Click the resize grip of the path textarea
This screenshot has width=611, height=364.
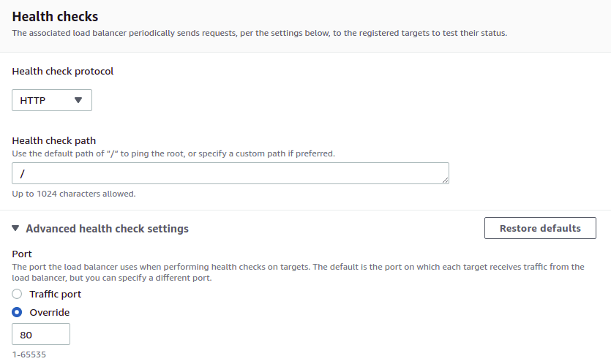pos(445,180)
